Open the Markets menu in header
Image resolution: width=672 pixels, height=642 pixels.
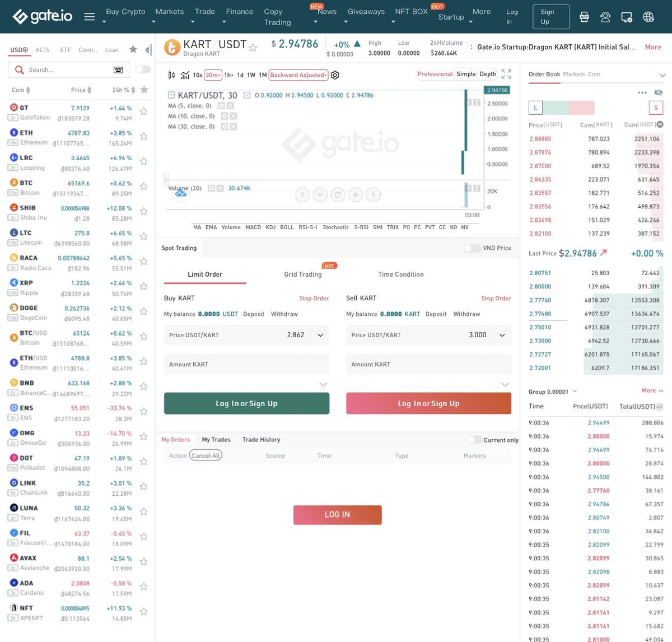click(170, 12)
